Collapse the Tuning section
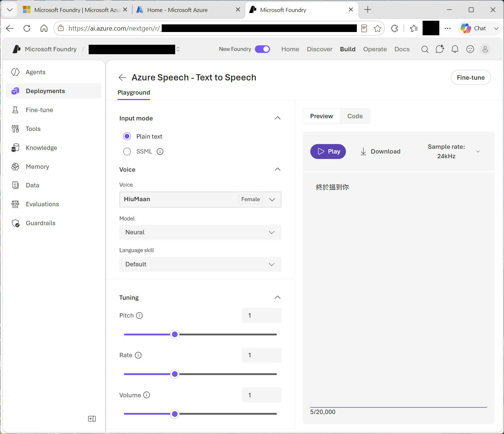Image resolution: width=504 pixels, height=434 pixels. click(x=278, y=298)
